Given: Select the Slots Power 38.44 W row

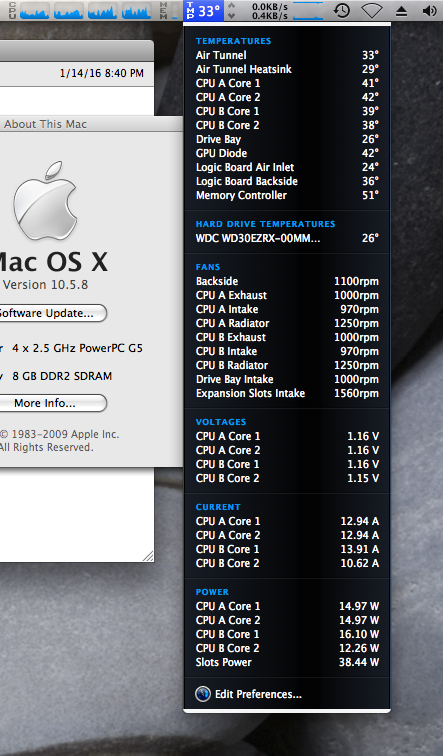Looking at the screenshot, I should (x=287, y=662).
